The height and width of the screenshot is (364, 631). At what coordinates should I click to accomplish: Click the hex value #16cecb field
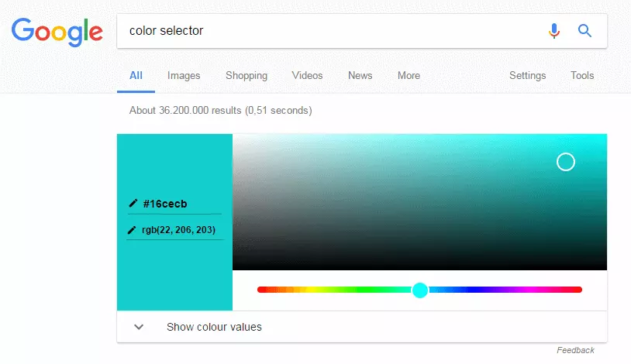click(x=166, y=204)
